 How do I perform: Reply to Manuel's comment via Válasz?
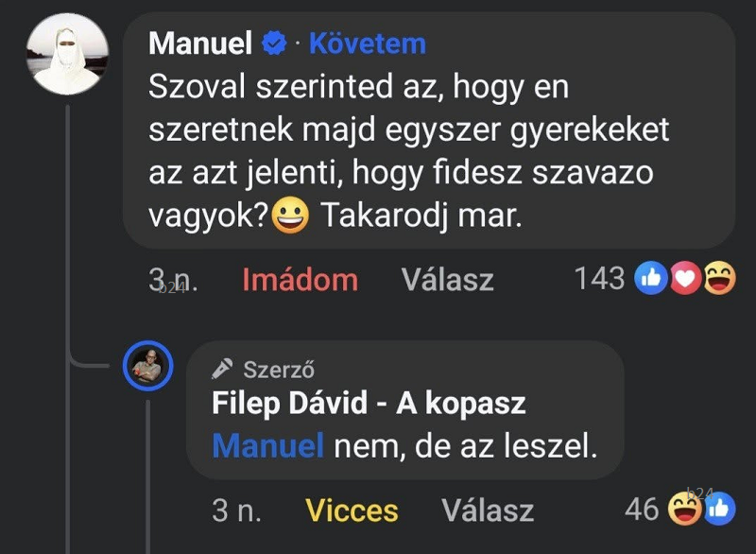(x=447, y=280)
